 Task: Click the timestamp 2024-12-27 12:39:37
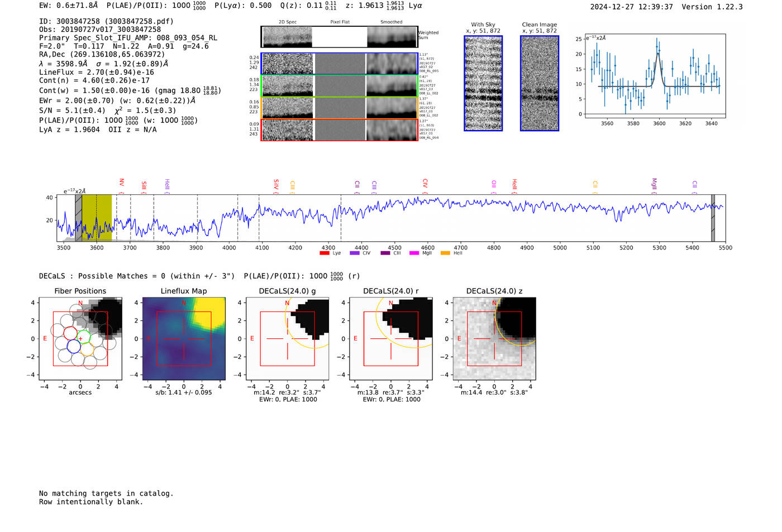[632, 7]
